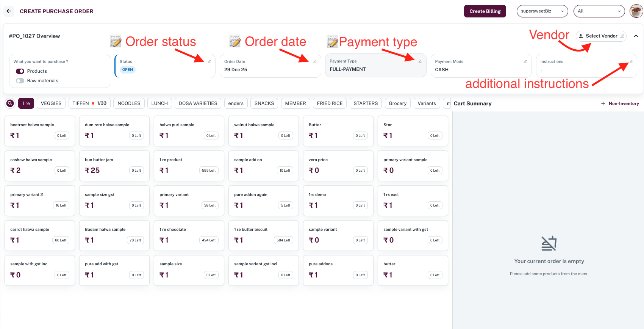Viewport: 644px width, 329px height.
Task: Click the user profile avatar
Action: pyautogui.click(x=636, y=11)
